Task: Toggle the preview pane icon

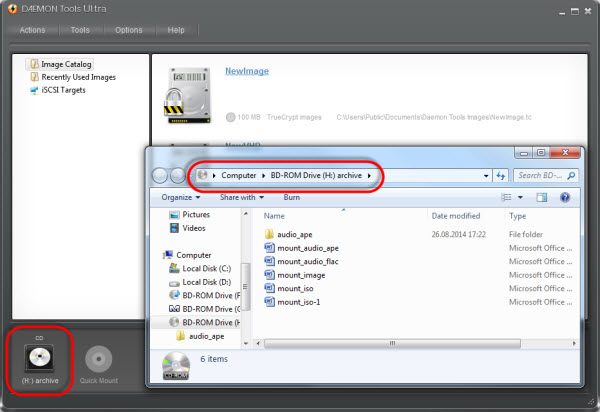Action: point(541,197)
